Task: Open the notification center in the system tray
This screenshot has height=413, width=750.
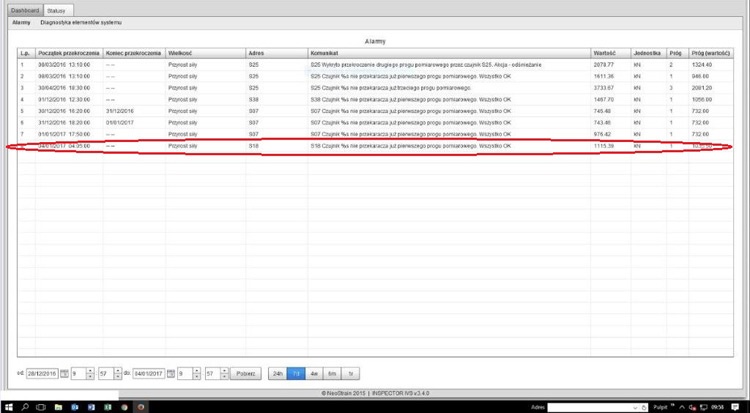Action: click(x=738, y=406)
